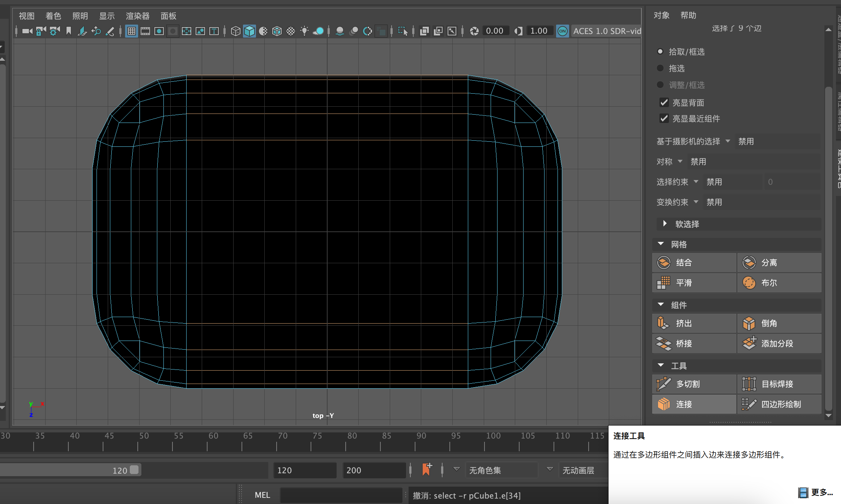Open the 着色 menu
This screenshot has width=841, height=504.
[53, 16]
